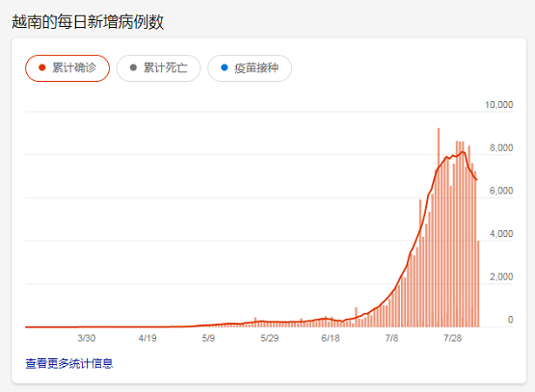Click the 越南的每日新增病例数 heading

88,22
